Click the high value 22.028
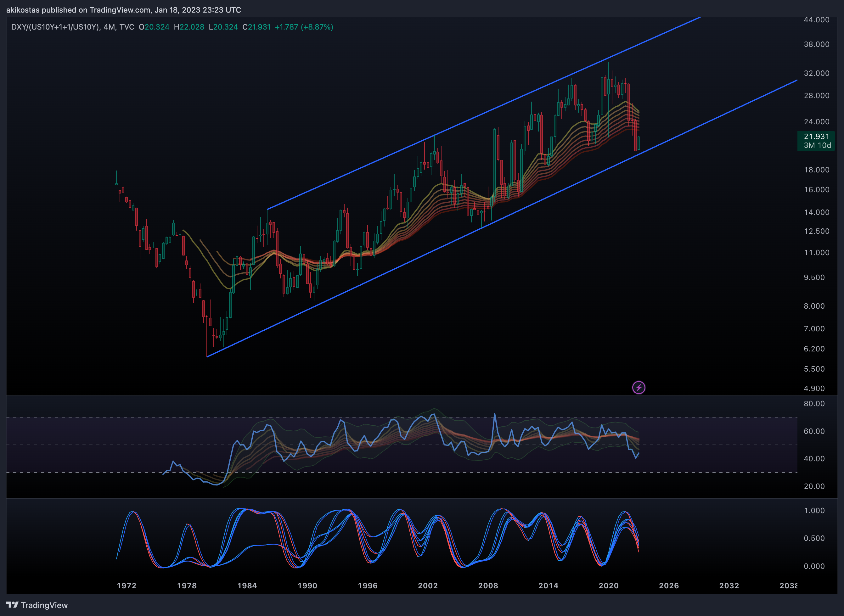The height and width of the screenshot is (616, 844). [192, 27]
